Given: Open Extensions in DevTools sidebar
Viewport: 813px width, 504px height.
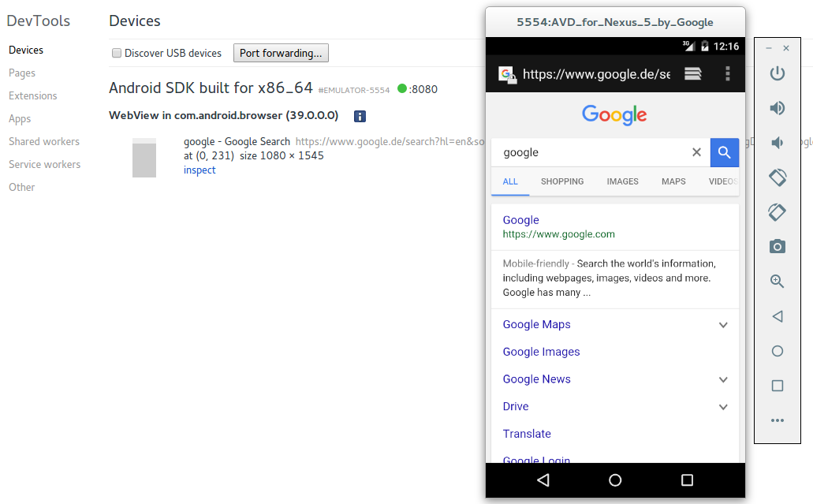Looking at the screenshot, I should (32, 96).
